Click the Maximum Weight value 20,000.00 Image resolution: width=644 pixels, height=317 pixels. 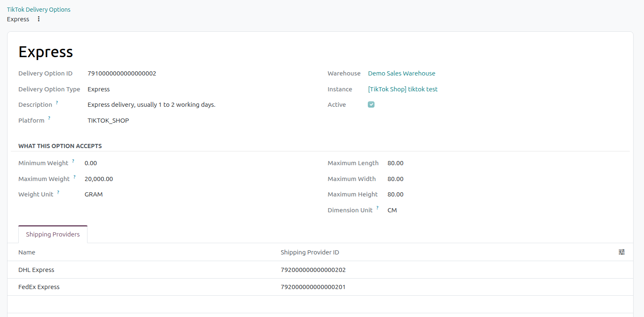point(99,179)
